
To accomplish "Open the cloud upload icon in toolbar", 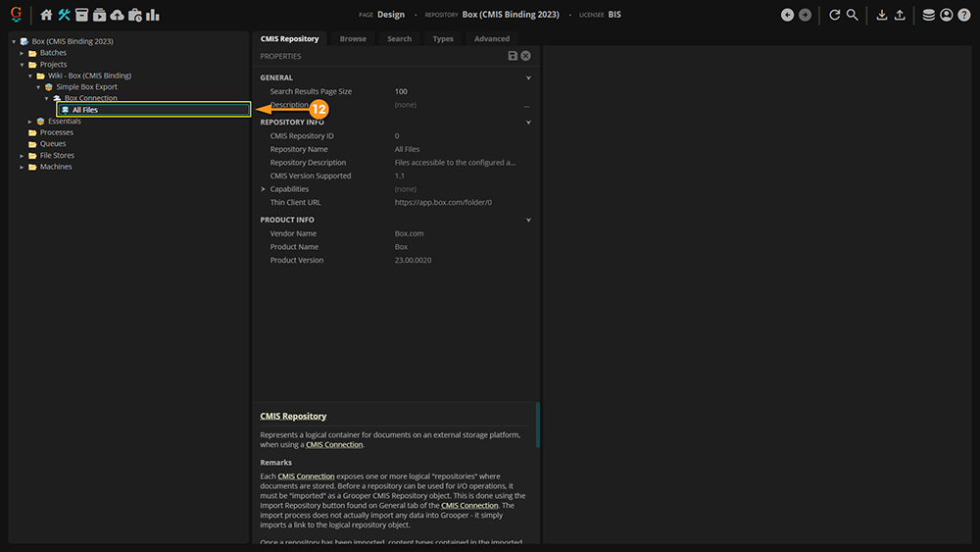I will click(x=118, y=15).
